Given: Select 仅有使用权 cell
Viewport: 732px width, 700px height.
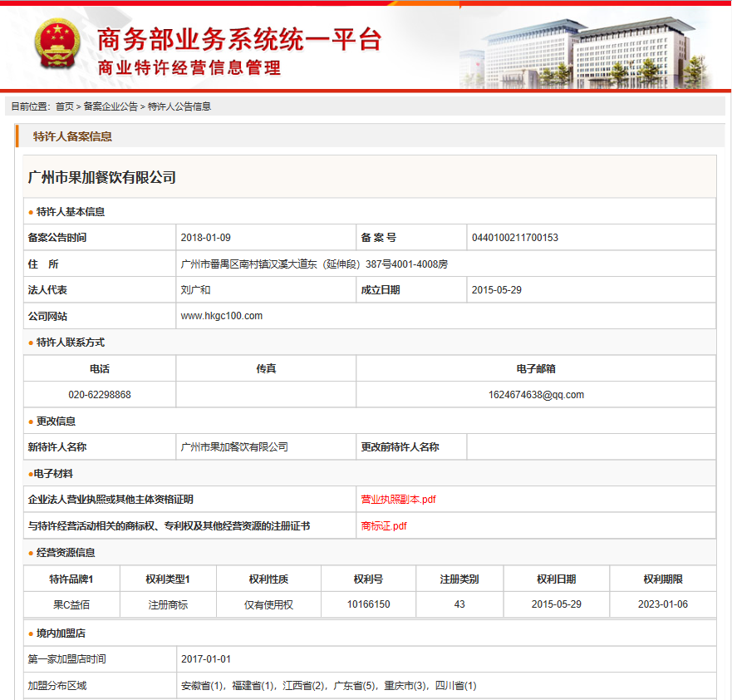Looking at the screenshot, I should click(x=268, y=604).
